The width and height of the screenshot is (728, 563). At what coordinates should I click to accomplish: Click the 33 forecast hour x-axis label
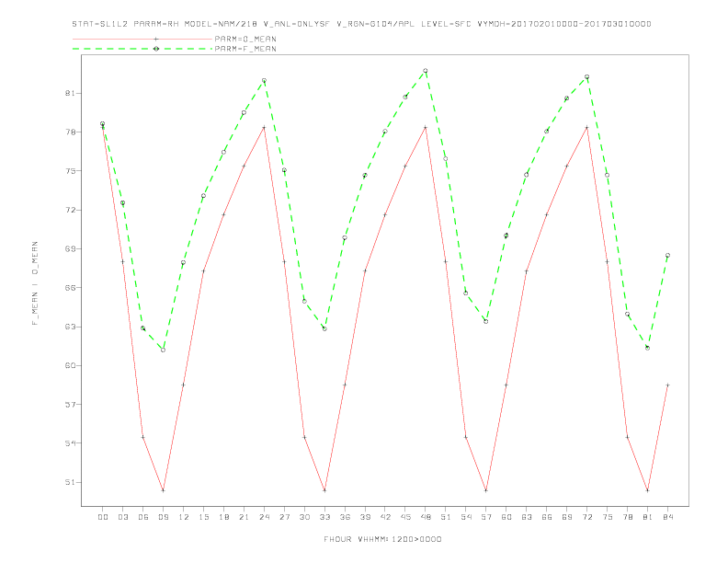point(324,517)
